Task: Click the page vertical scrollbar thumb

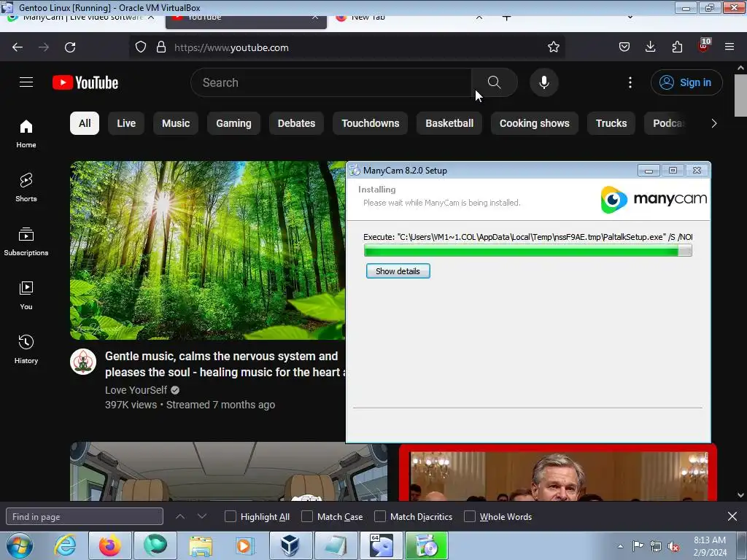Action: pyautogui.click(x=740, y=96)
